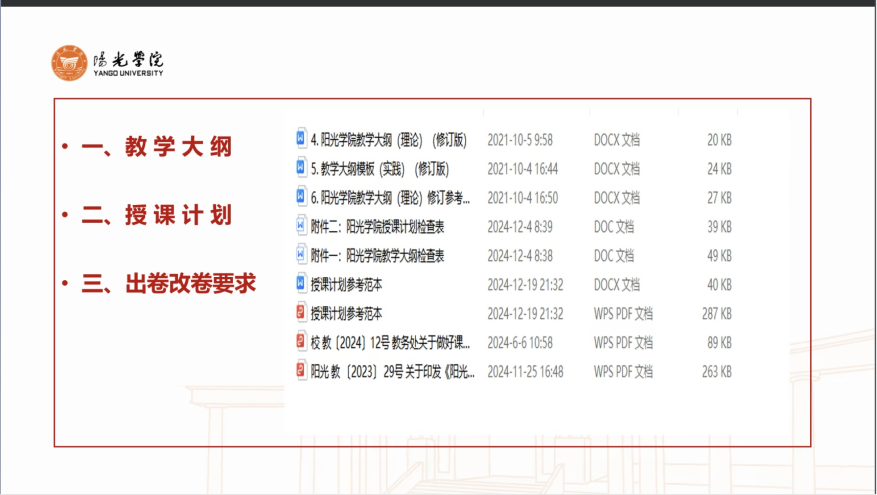
Task: Click the size value '40 KB'
Action: tap(719, 285)
